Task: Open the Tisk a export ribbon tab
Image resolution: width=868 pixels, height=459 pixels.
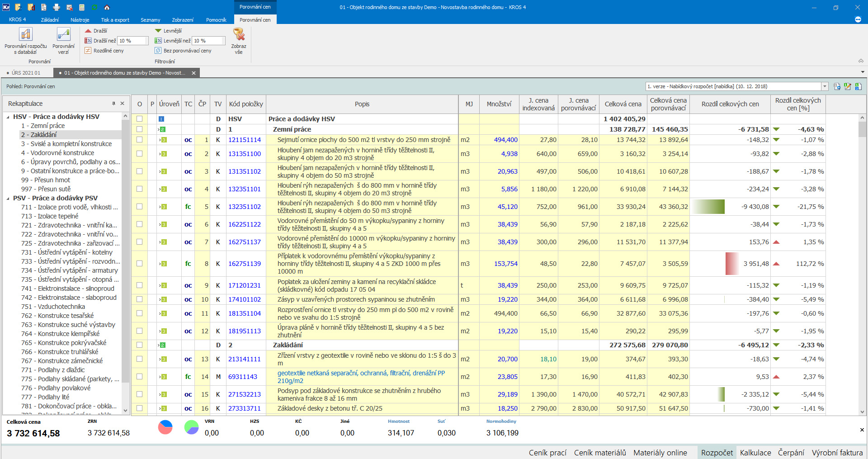Action: [x=115, y=20]
